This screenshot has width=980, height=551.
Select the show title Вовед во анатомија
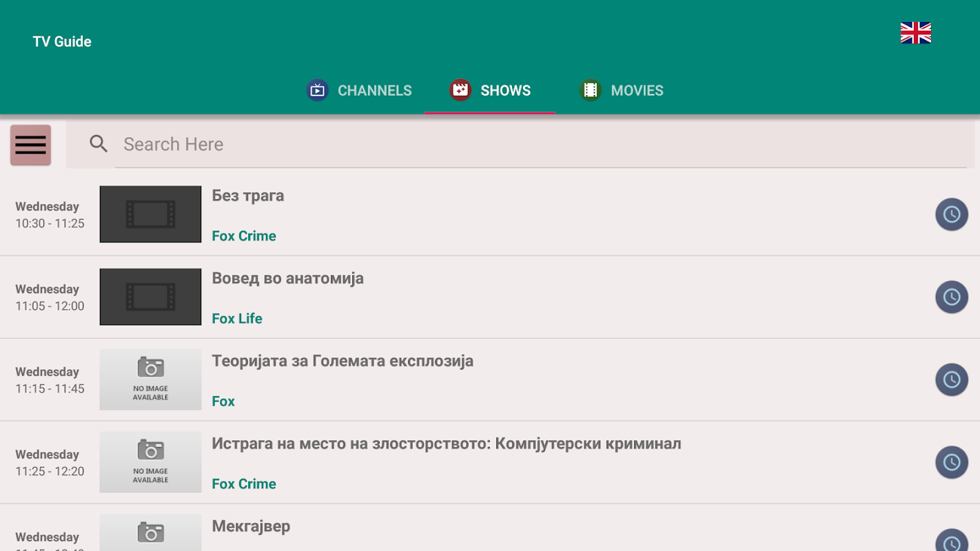[287, 279]
